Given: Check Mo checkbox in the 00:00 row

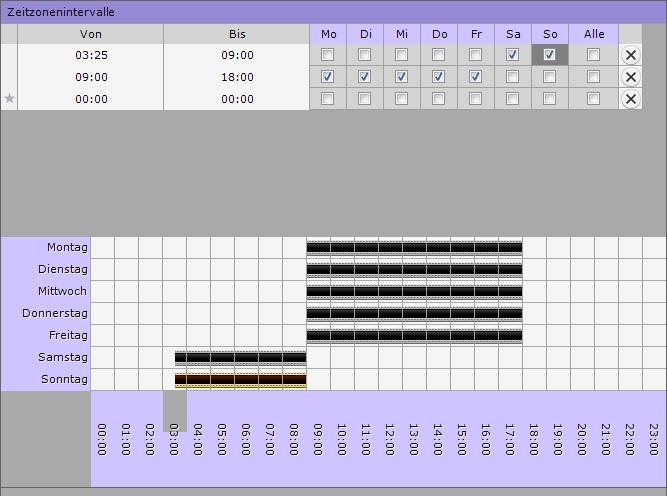Looking at the screenshot, I should [328, 99].
